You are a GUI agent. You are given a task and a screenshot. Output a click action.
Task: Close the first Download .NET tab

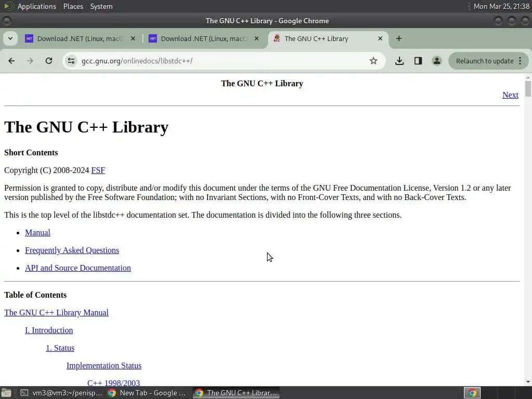click(x=133, y=38)
